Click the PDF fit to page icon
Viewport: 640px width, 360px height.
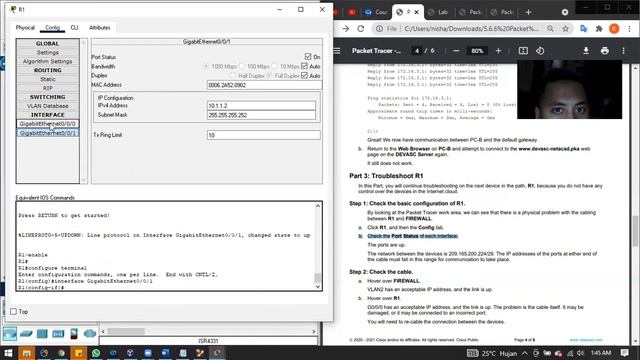click(523, 51)
